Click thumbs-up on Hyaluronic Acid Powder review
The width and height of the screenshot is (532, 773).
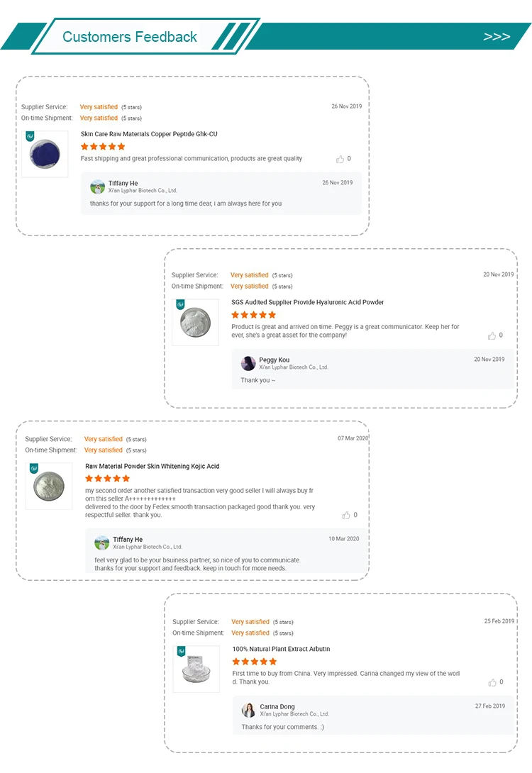[492, 335]
